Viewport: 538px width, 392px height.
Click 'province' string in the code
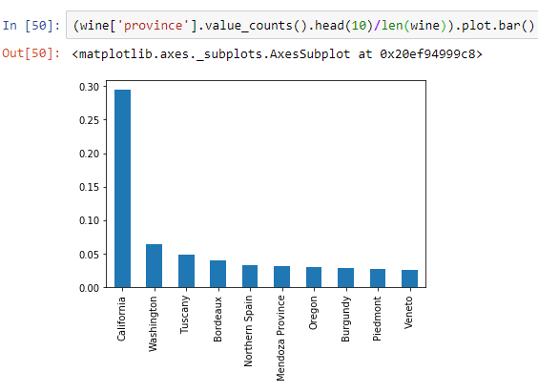coord(154,26)
